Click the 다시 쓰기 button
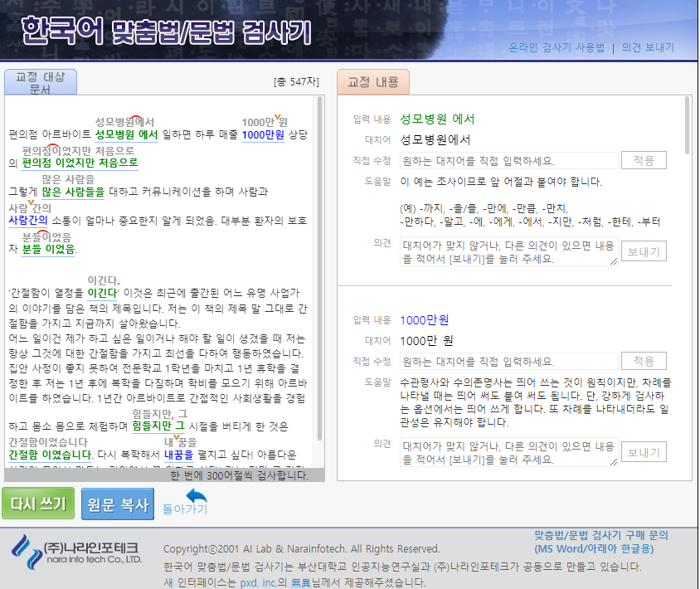Viewport: 700px width, 589px height. click(38, 504)
